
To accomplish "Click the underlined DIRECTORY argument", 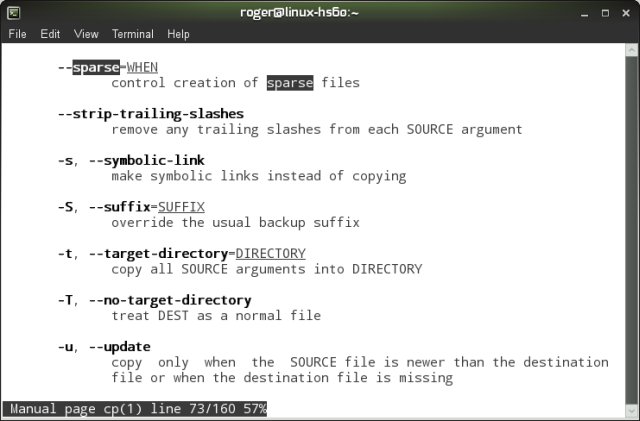I will (270, 254).
